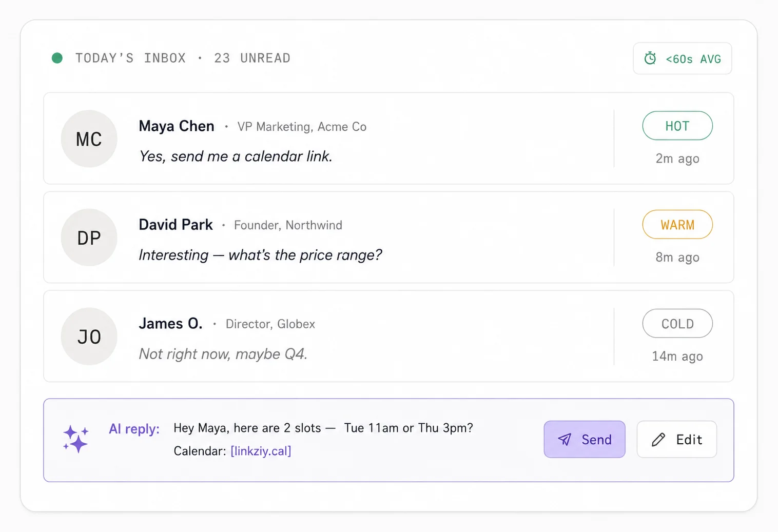The image size is (778, 532).
Task: Click the HOT tag on Maya Chen
Action: point(677,126)
